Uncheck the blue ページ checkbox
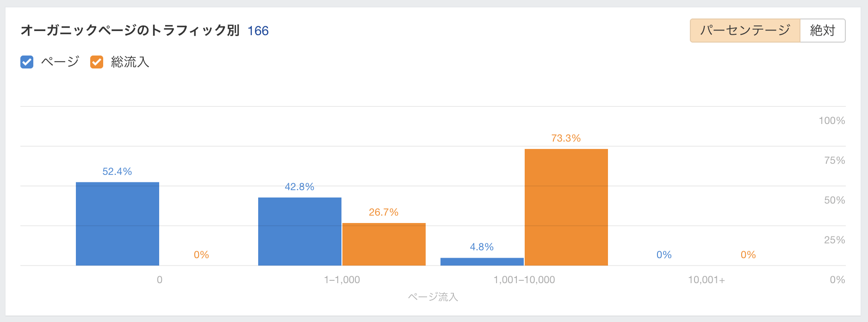The image size is (868, 322). point(27,62)
